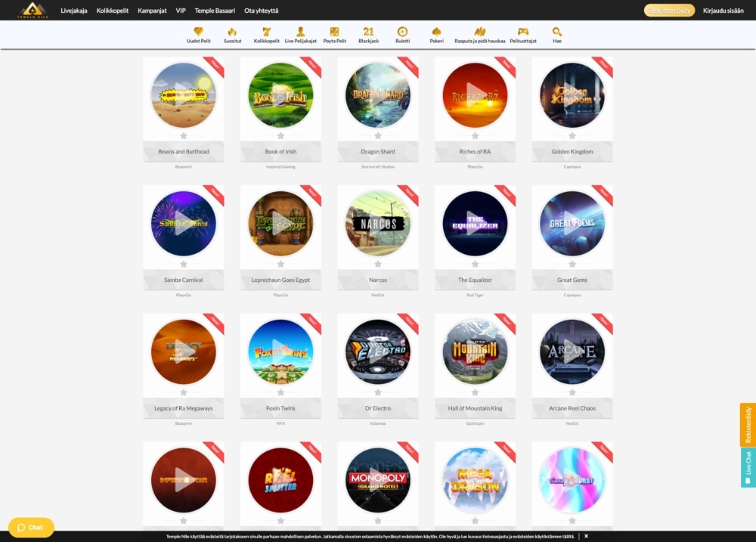Click the Great Gems title label
Screen dimensions: 756x542
click(572, 280)
